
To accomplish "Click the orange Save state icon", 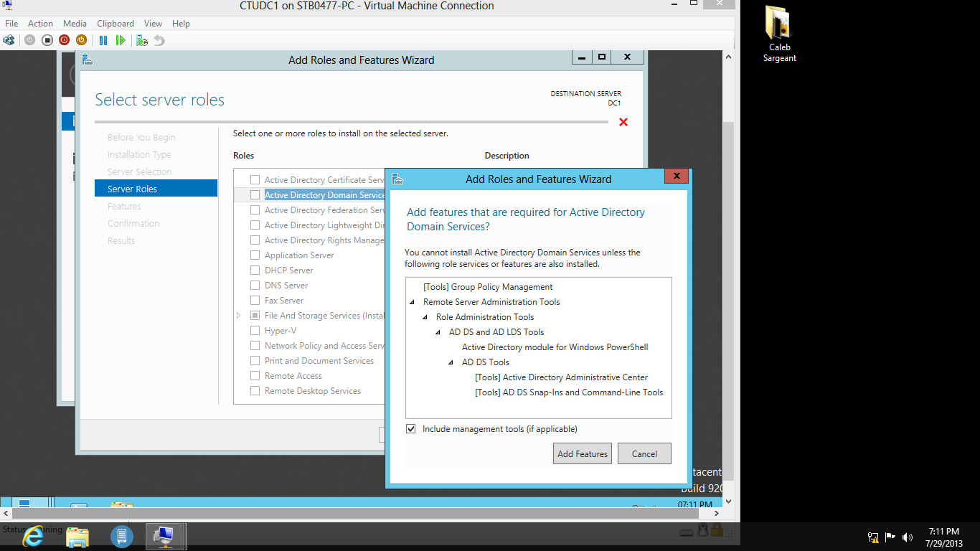I will (81, 40).
